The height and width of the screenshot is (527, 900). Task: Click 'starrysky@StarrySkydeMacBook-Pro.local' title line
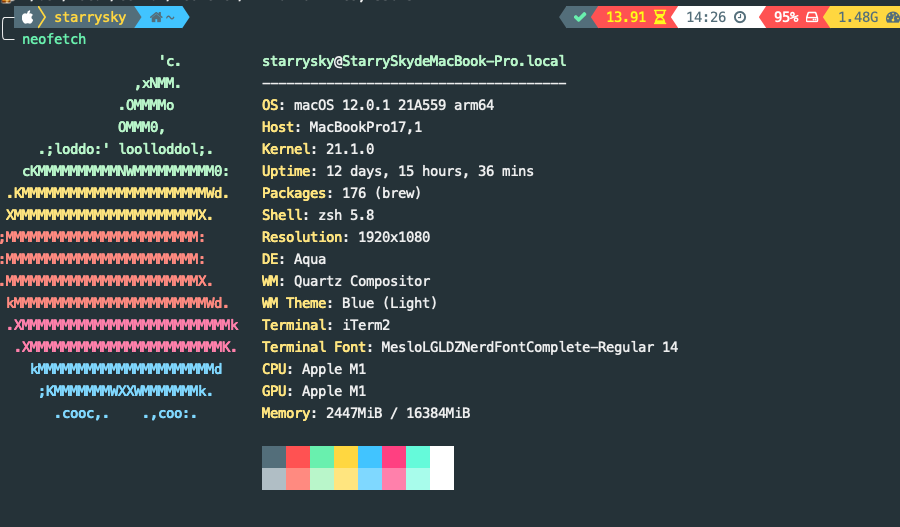(x=414, y=61)
